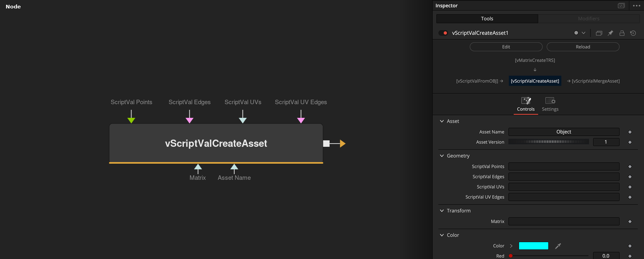Image resolution: width=644 pixels, height=259 pixels.
Task: Click the ScriptVal UVs input field
Action: 564,187
